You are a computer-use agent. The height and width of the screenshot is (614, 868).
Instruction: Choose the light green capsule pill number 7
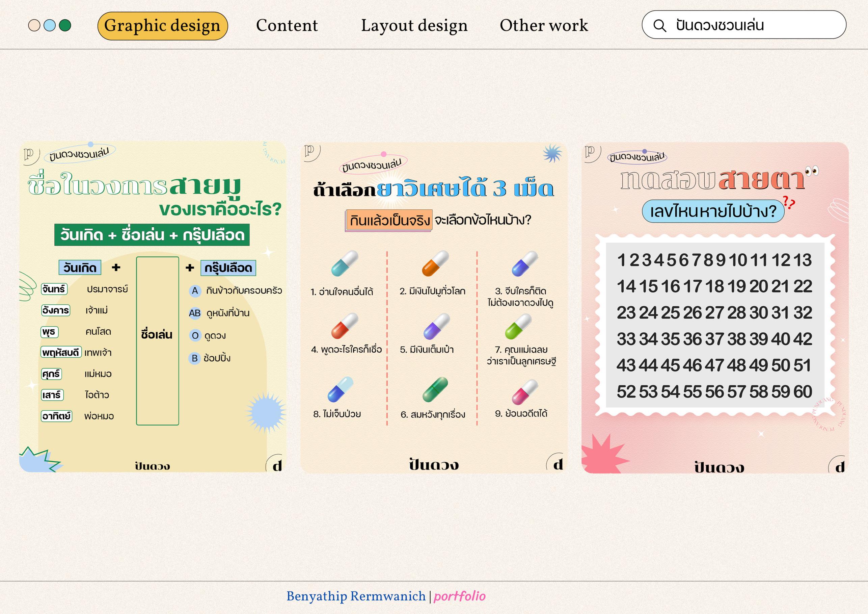(518, 327)
